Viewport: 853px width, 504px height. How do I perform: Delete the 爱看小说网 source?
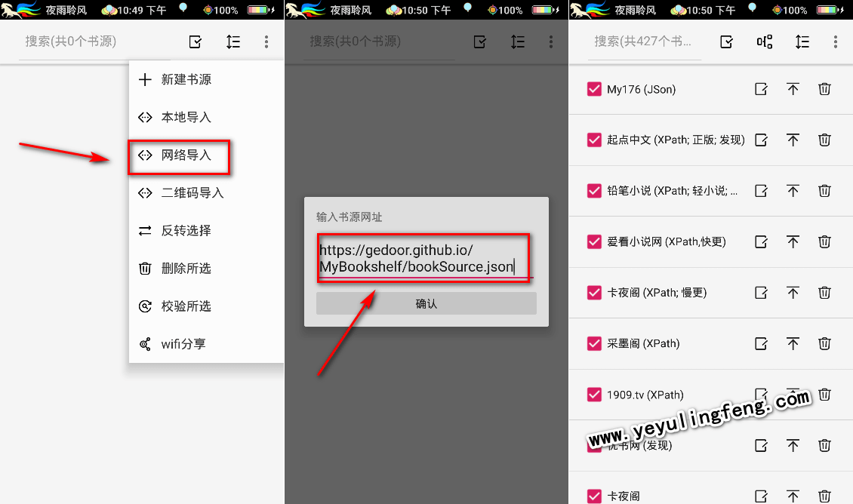(825, 241)
